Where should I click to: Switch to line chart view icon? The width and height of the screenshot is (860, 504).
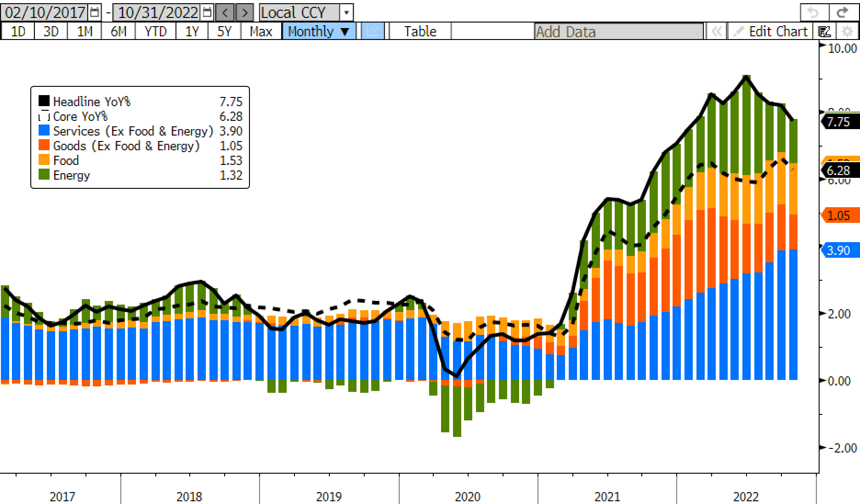(373, 31)
